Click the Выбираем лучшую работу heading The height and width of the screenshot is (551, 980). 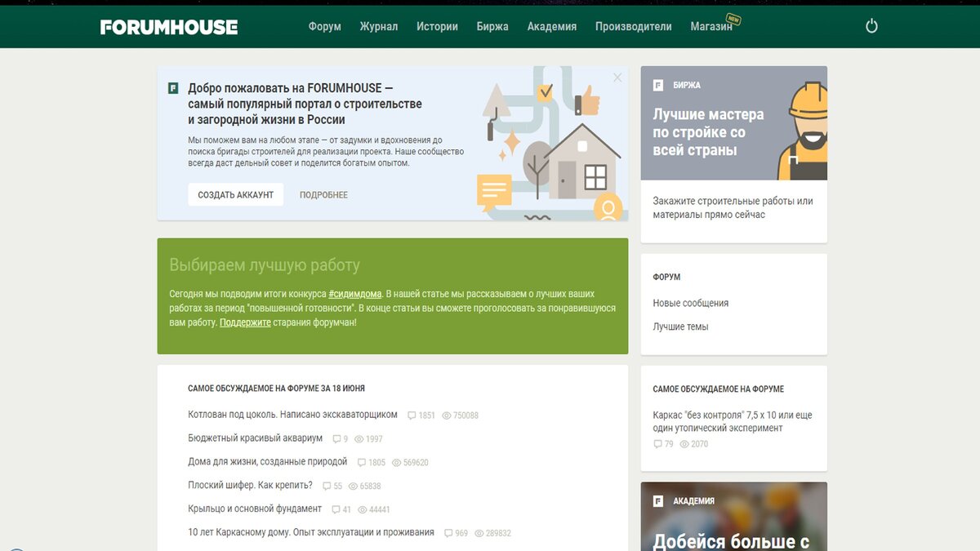265,265
